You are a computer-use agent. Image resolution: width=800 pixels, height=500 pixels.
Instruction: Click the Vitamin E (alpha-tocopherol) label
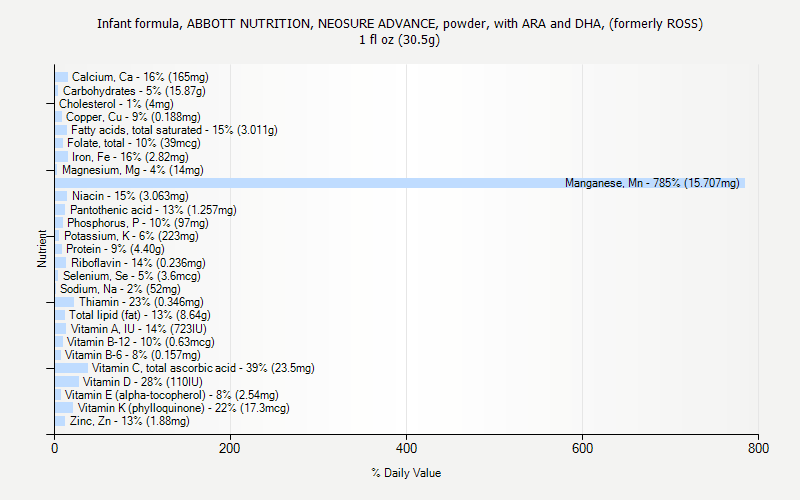(x=171, y=395)
